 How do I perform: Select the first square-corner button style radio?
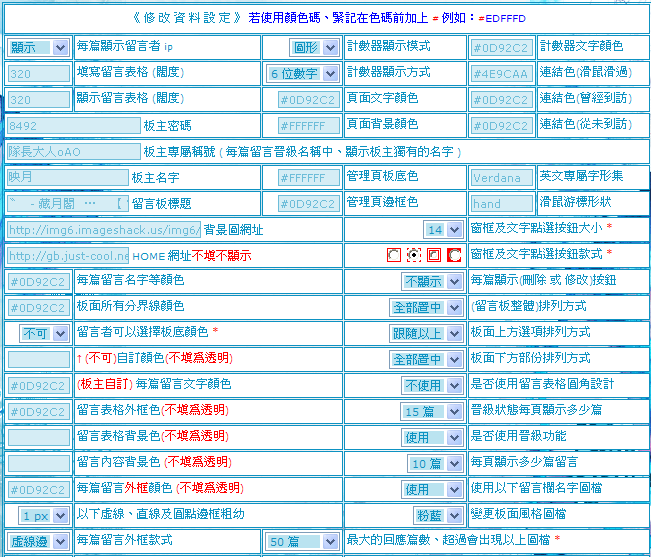click(394, 255)
